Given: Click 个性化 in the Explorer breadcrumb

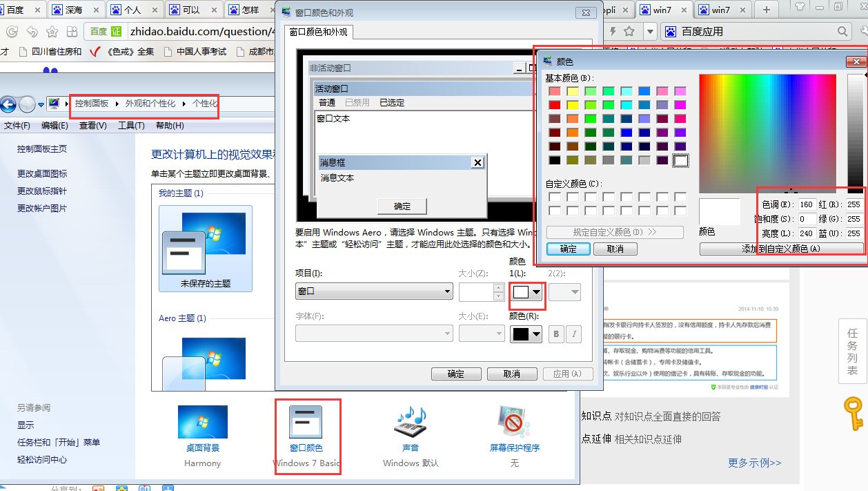Looking at the screenshot, I should coord(204,104).
